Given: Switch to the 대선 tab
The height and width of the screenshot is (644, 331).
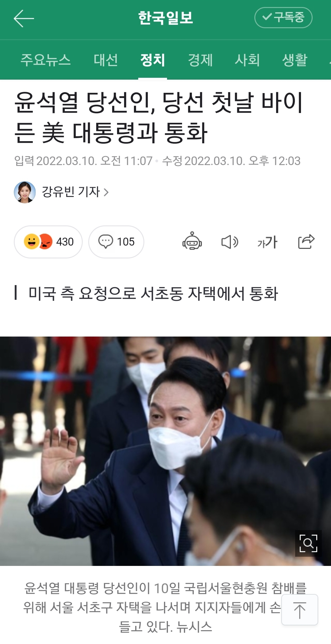Looking at the screenshot, I should tap(106, 60).
